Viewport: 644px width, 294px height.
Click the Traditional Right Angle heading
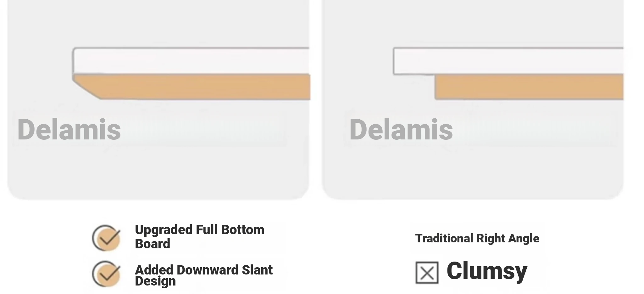[x=477, y=239]
